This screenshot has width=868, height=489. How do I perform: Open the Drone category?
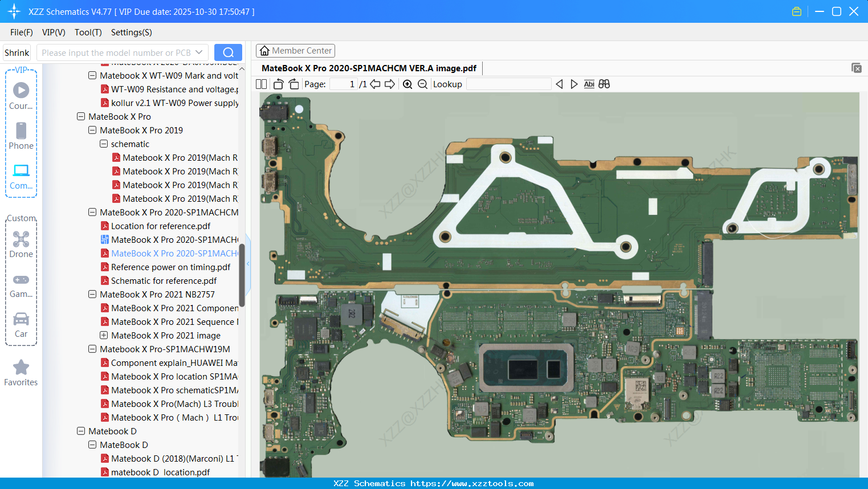pyautogui.click(x=21, y=244)
